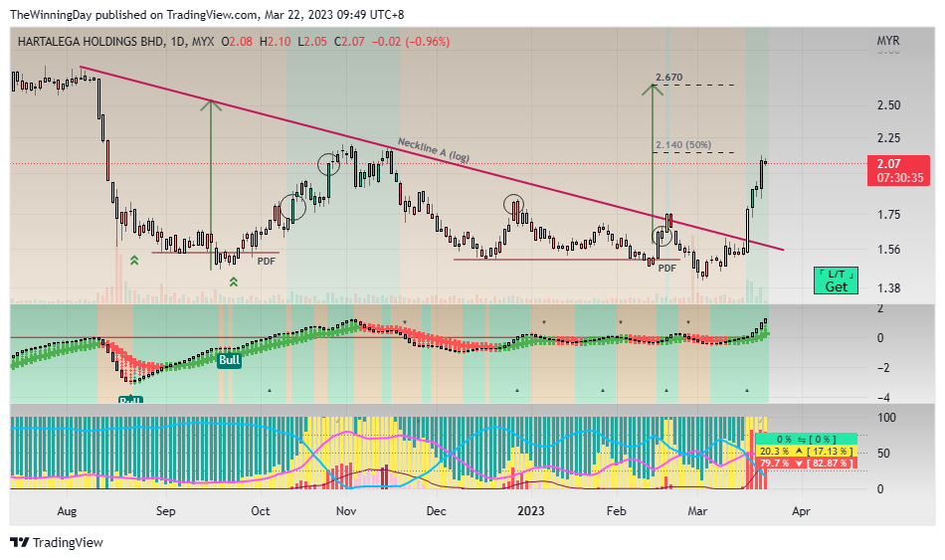
Task: Click the circle marker on the late-December candle
Action: tap(513, 205)
